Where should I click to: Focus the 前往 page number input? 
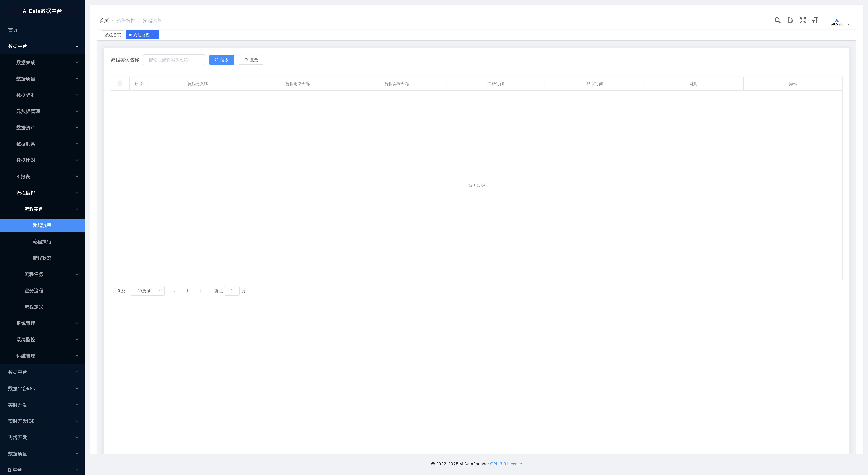[232, 291]
